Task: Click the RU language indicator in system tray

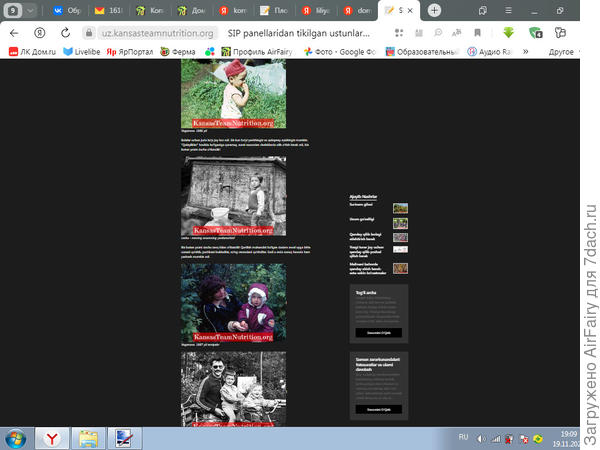Action: coord(463,437)
